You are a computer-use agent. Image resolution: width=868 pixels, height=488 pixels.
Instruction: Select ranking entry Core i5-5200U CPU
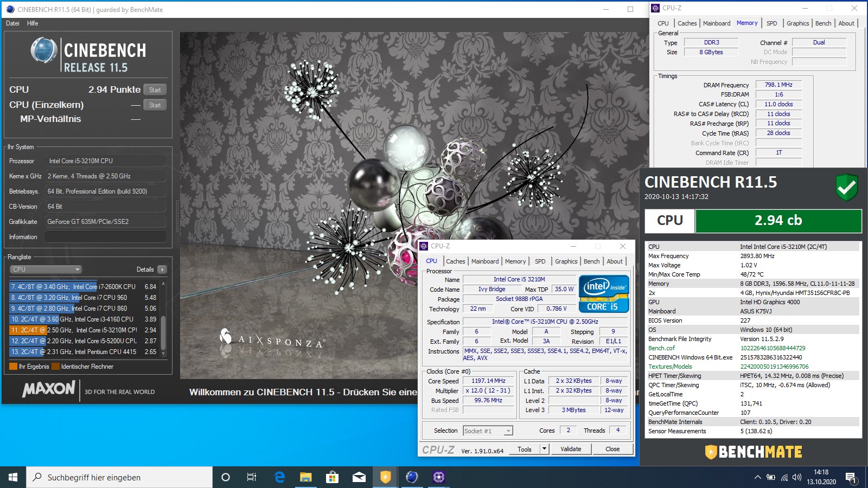pyautogui.click(x=84, y=341)
